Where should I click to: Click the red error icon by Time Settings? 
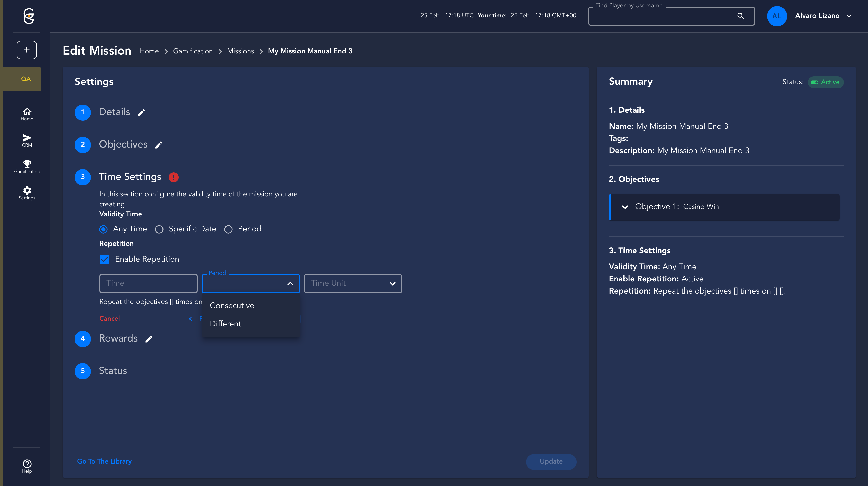(x=173, y=177)
